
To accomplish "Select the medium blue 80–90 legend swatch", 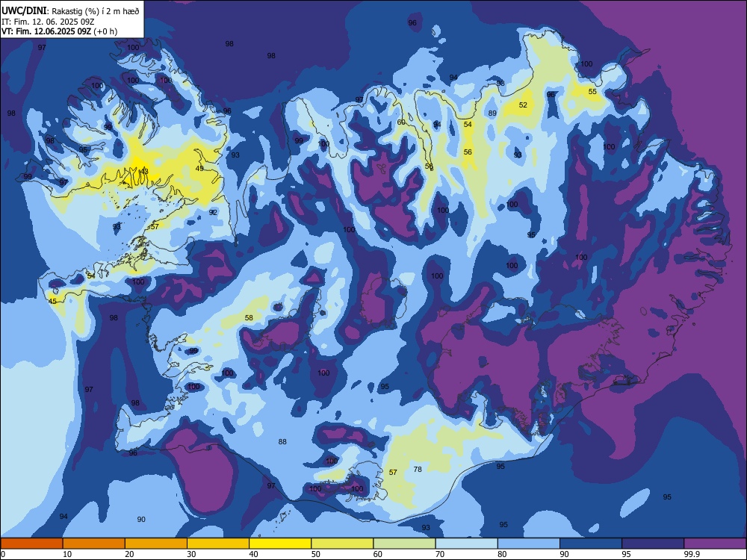I will pos(528,544).
